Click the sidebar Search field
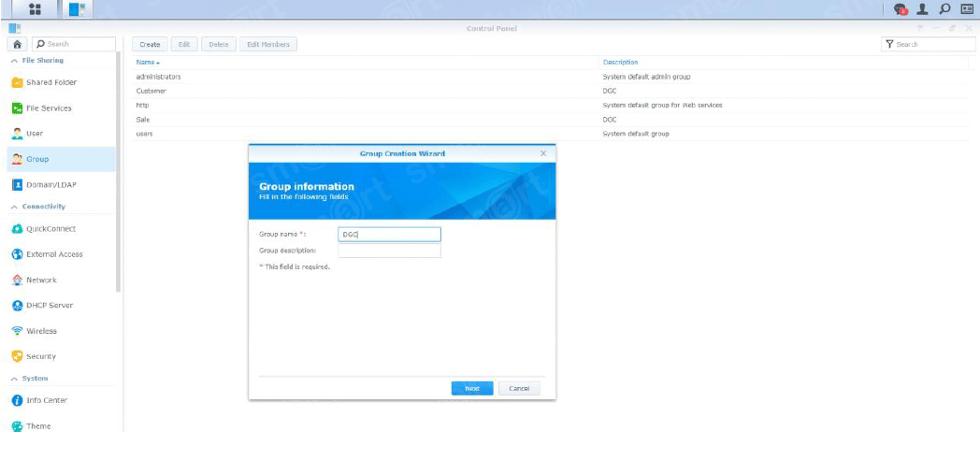 [x=74, y=44]
